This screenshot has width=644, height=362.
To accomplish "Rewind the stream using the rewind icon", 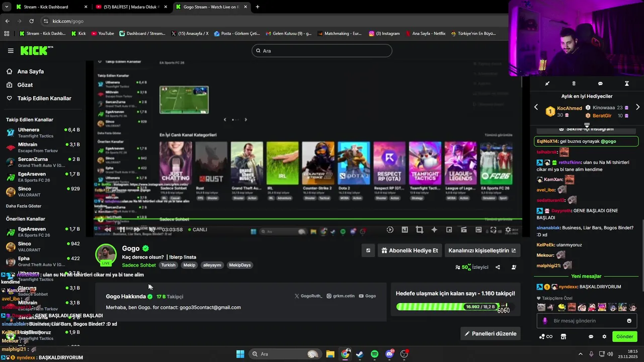I will 108,230.
